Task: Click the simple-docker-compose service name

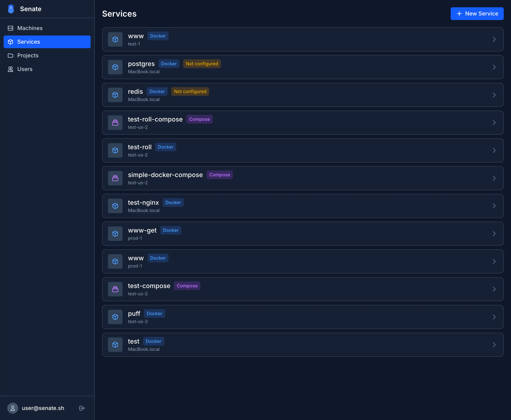Action: tap(165, 175)
